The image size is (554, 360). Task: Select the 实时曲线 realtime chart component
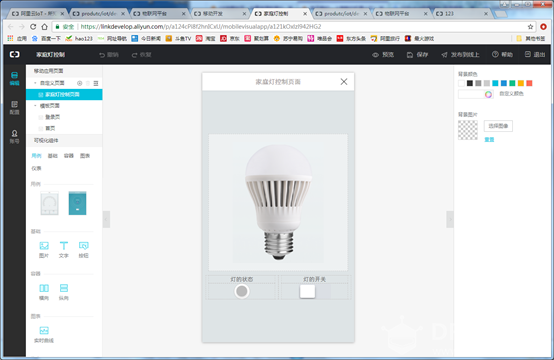44,335
